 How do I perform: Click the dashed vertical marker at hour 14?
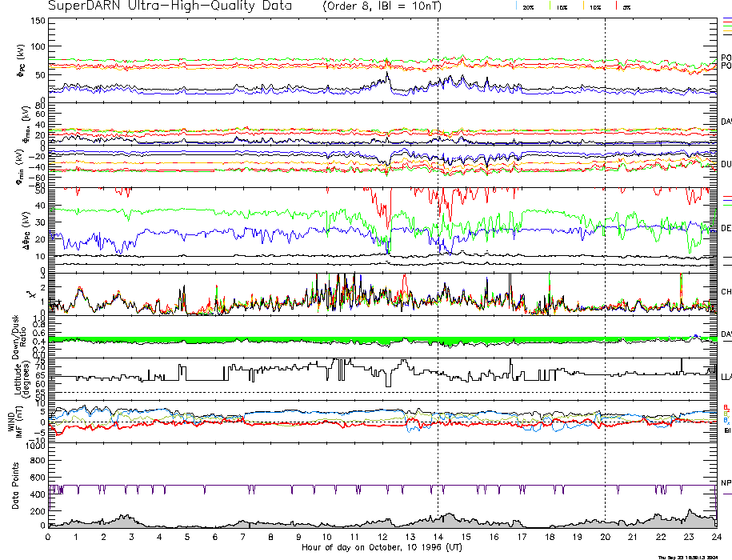pos(438,240)
